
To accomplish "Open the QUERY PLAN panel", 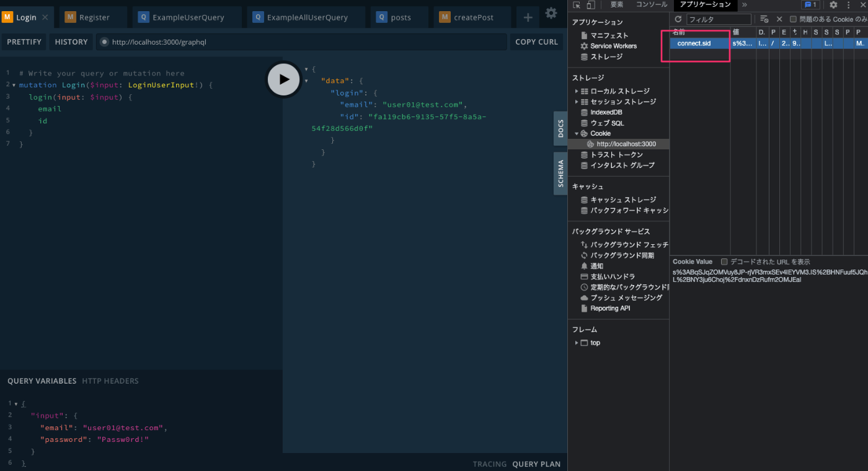I will coord(536,464).
